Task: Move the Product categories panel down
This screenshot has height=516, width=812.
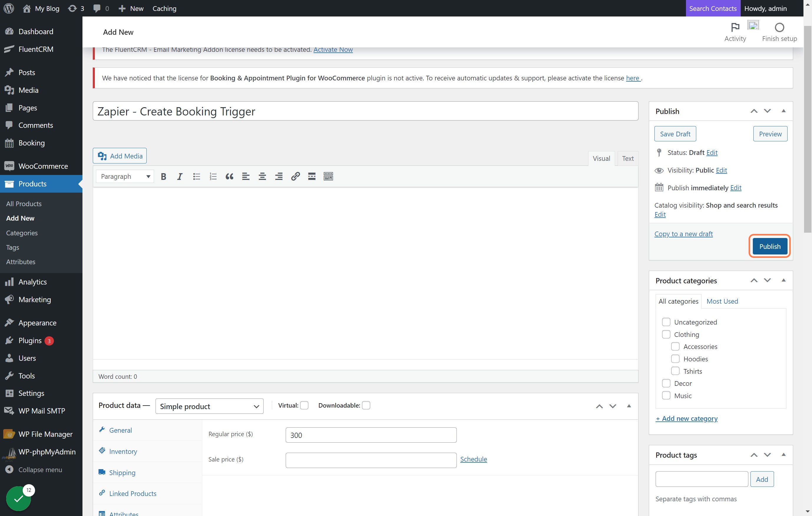Action: pos(767,280)
